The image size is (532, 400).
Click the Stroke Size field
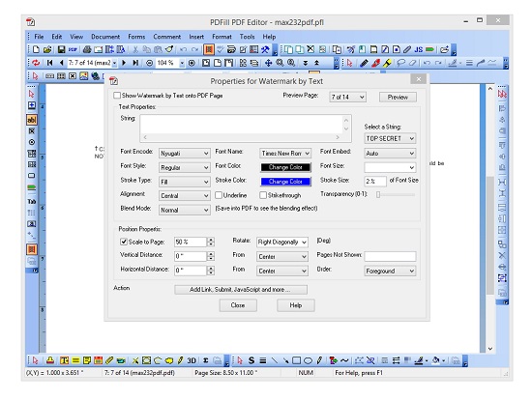click(x=375, y=181)
